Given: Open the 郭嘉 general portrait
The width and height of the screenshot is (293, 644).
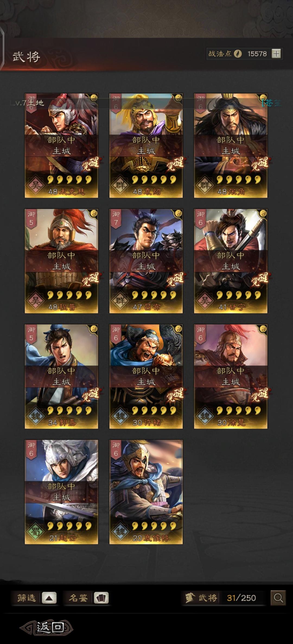Looking at the screenshot, I should point(61,376).
